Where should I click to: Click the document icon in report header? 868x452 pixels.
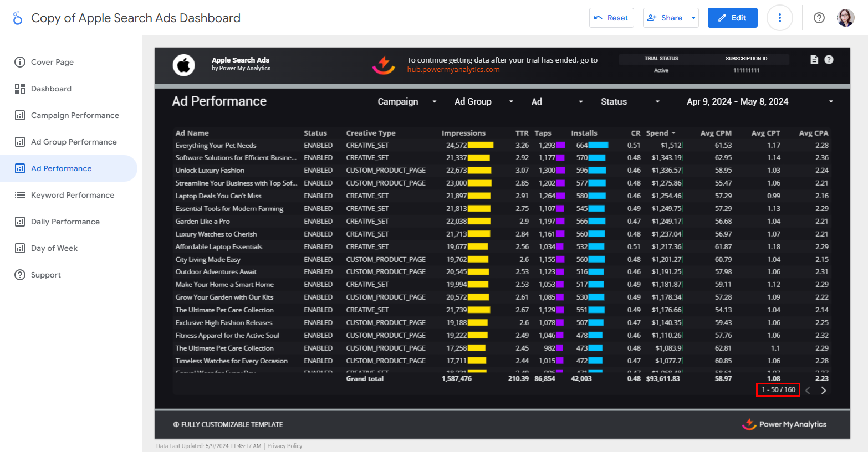click(814, 60)
